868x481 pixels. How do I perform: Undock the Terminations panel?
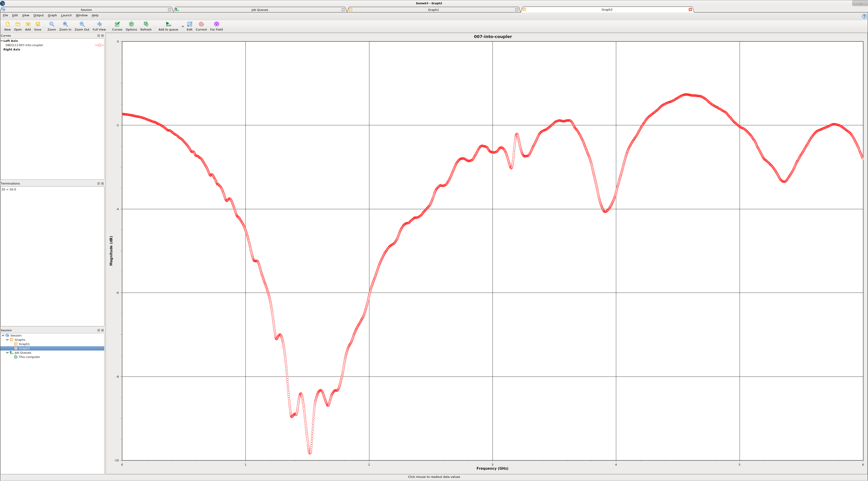(x=99, y=184)
